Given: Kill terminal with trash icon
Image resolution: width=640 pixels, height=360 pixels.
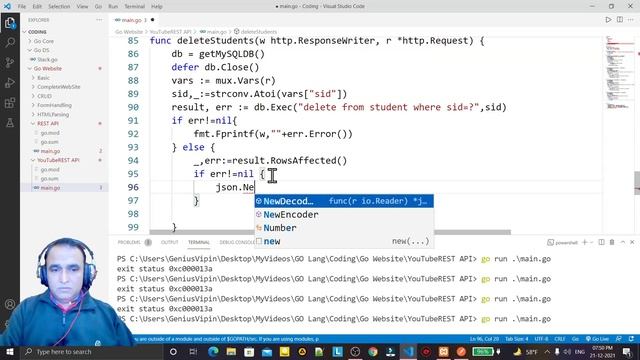Looking at the screenshot, I should pos(612,242).
